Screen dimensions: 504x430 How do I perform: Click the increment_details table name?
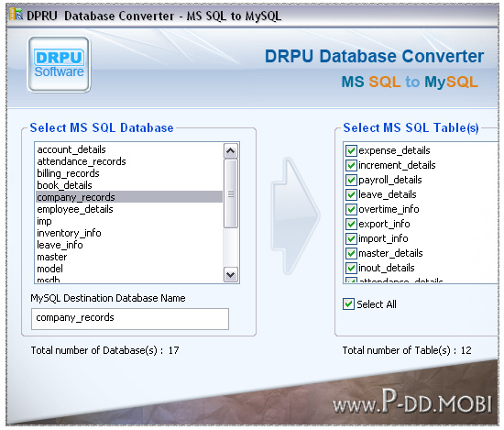click(397, 165)
